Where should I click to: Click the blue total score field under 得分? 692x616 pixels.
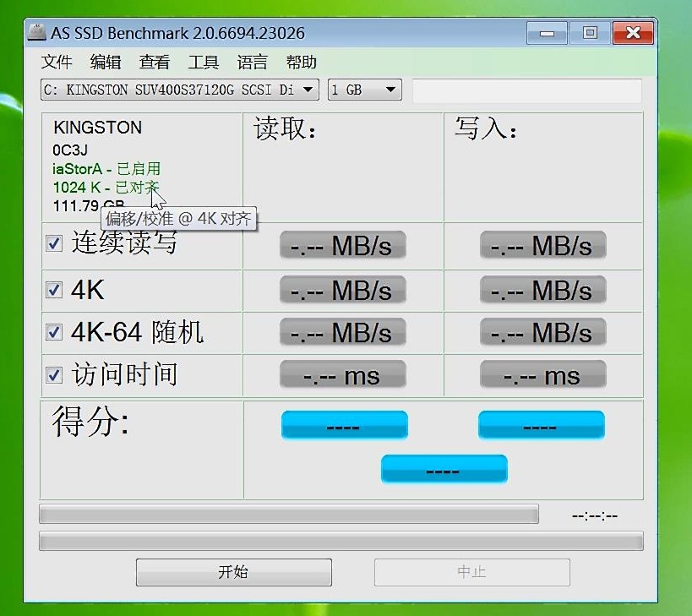444,468
